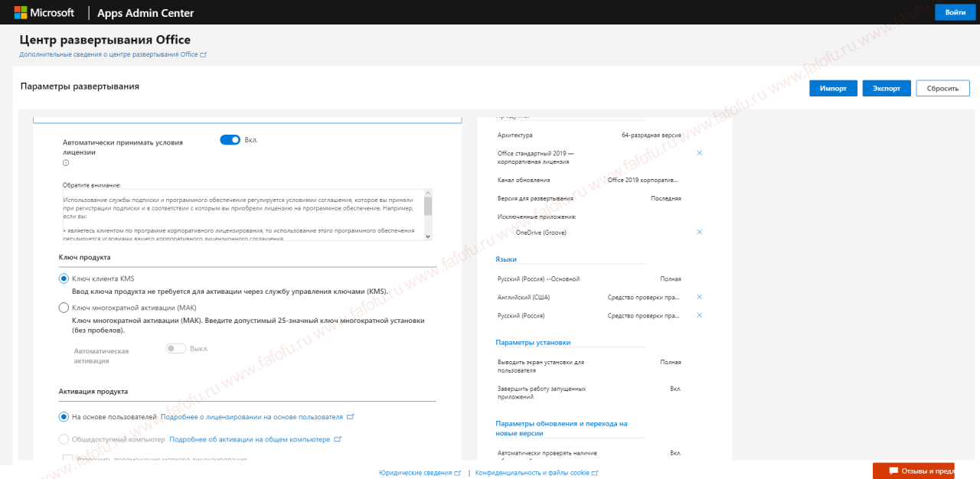Toggle Автоматически принимать условия лицензии switch
The width and height of the screenshot is (980, 479).
pos(230,140)
